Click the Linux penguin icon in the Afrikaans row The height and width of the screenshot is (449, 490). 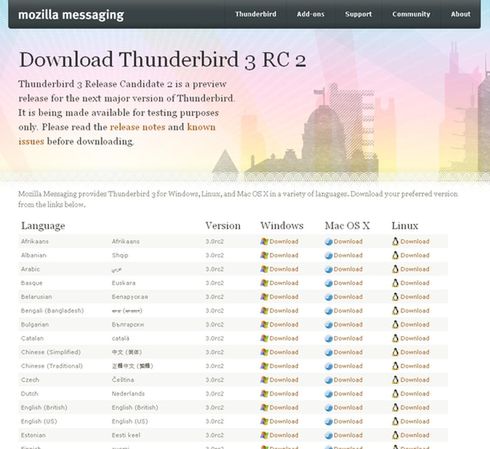(395, 241)
